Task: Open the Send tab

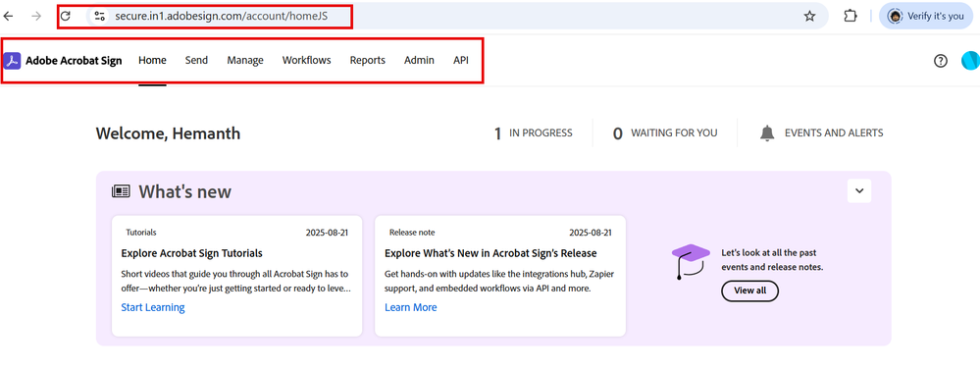Action: [x=196, y=61]
